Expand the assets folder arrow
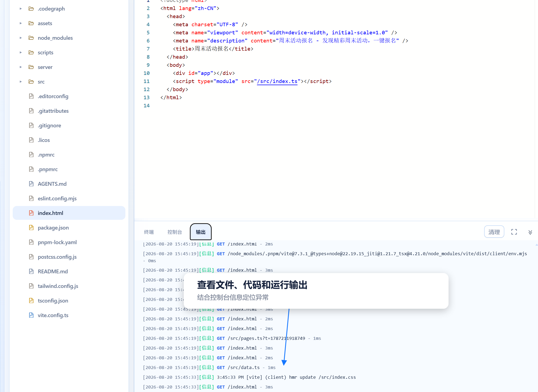 [21, 23]
